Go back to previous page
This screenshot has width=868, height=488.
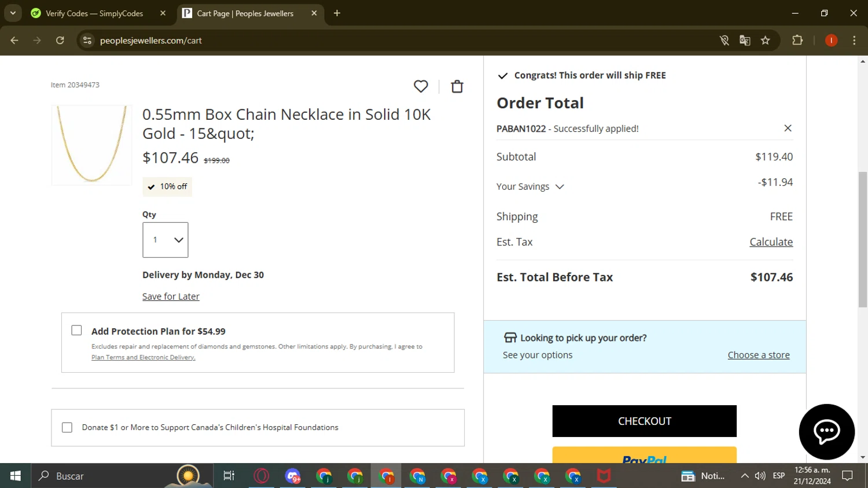pos(14,40)
